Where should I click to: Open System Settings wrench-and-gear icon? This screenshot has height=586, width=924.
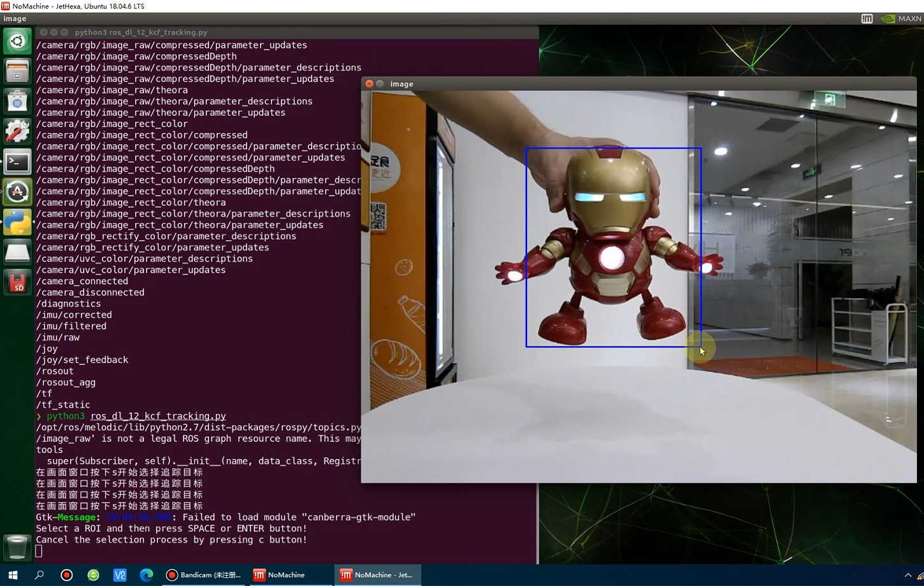click(x=17, y=131)
